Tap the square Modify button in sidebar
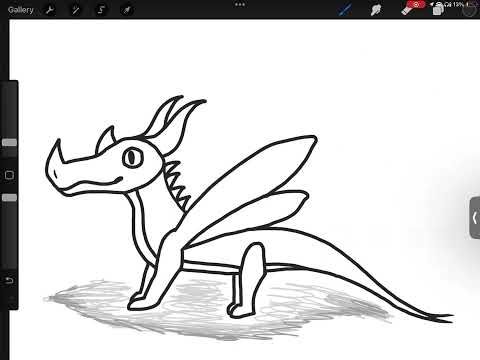The width and height of the screenshot is (480, 360). pyautogui.click(x=9, y=175)
